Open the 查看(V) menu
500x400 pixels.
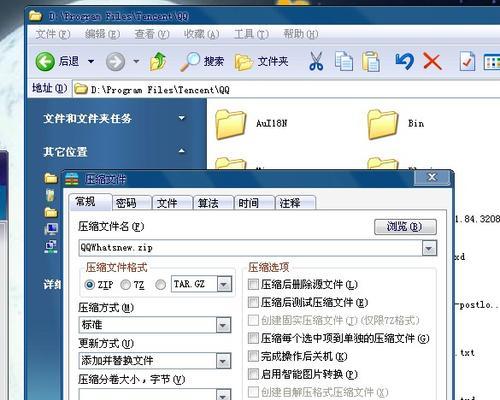(x=152, y=34)
